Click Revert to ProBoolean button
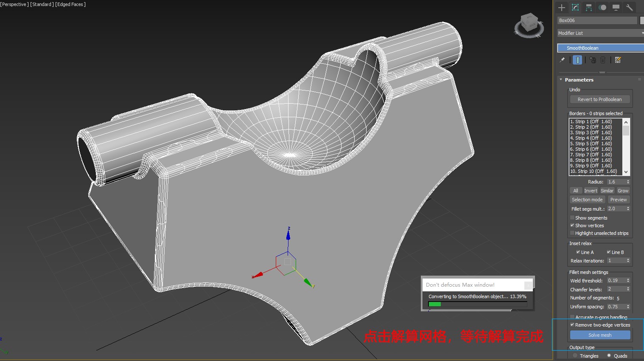 pyautogui.click(x=599, y=99)
